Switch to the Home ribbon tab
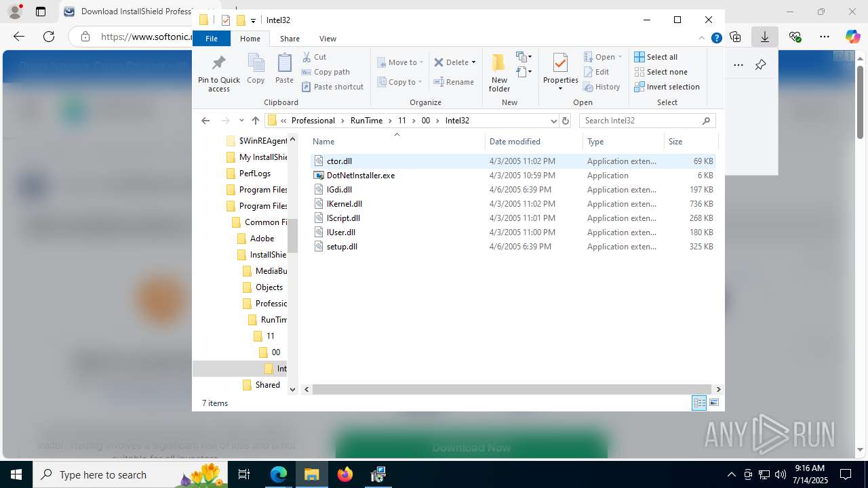Viewport: 868px width, 488px height. (x=250, y=39)
